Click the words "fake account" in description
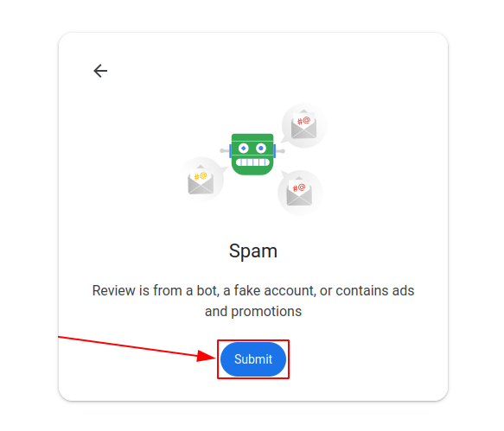Viewport: 504px width, 431px height. [x=273, y=291]
